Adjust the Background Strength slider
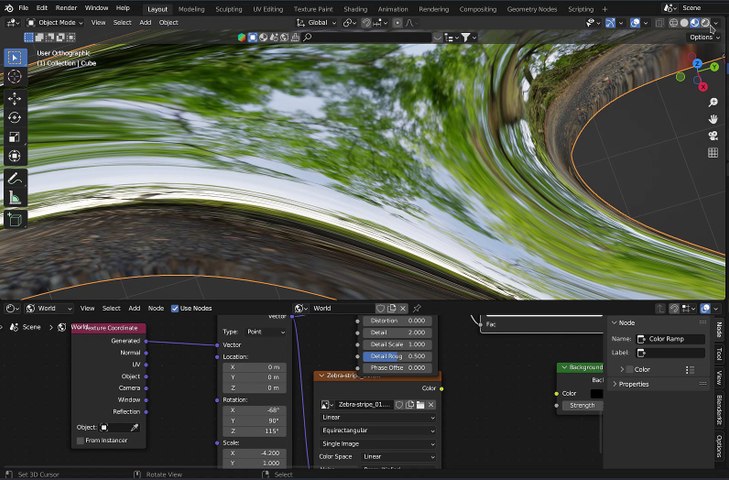 (582, 405)
